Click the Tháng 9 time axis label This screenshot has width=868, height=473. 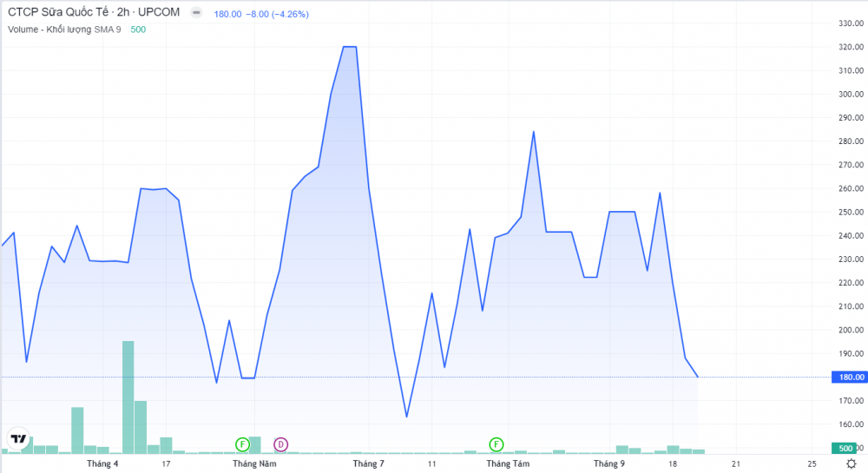click(609, 463)
